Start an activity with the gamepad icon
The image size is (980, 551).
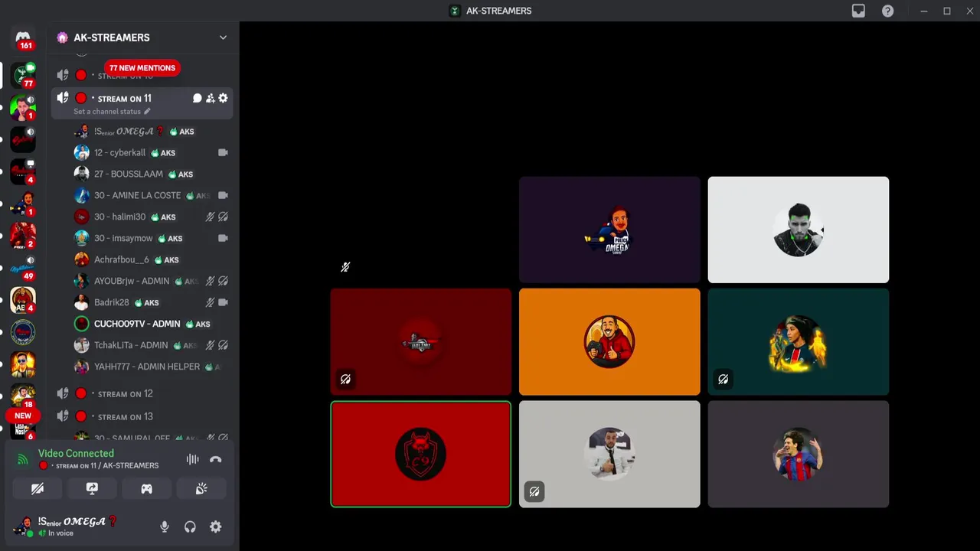146,488
